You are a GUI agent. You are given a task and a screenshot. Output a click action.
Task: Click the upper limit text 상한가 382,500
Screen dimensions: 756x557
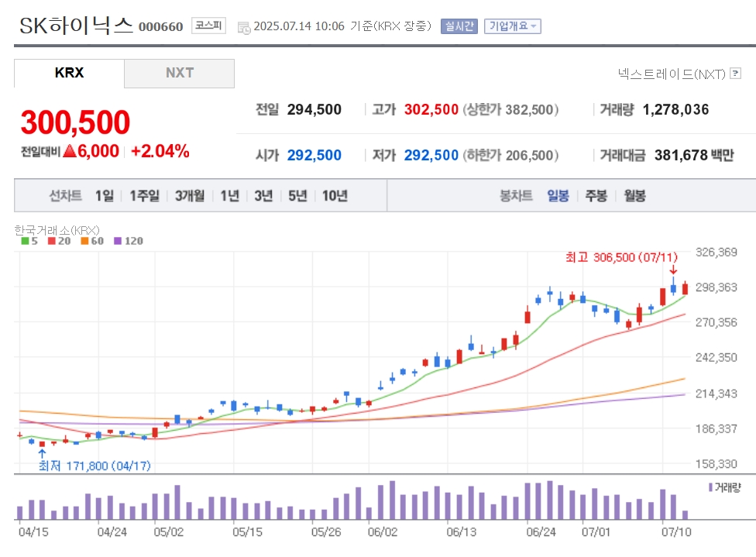pyautogui.click(x=510, y=109)
